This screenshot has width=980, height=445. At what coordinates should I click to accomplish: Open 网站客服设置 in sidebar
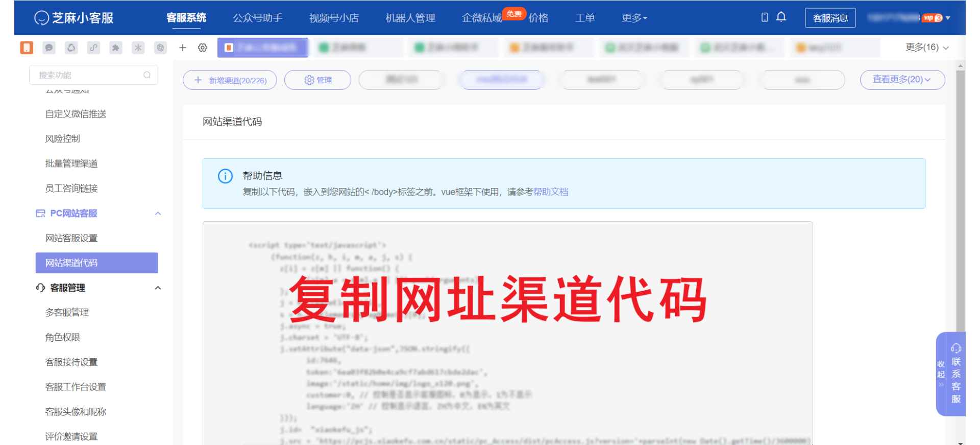click(71, 238)
